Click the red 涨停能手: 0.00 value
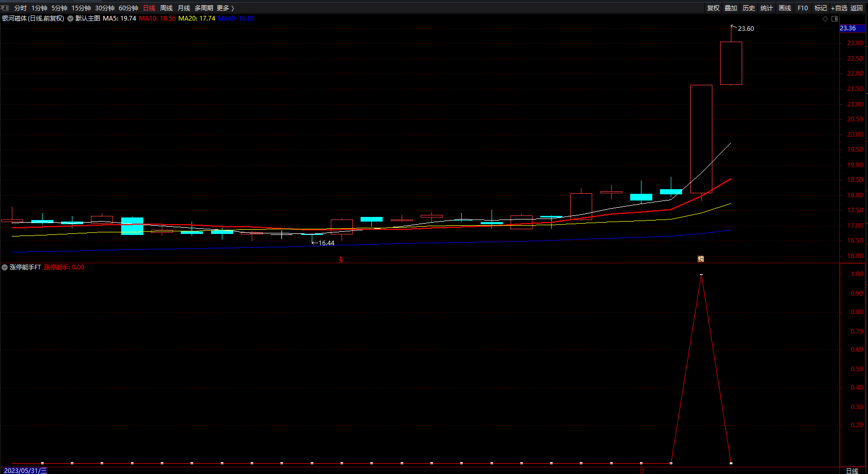This screenshot has width=868, height=474. [x=64, y=267]
